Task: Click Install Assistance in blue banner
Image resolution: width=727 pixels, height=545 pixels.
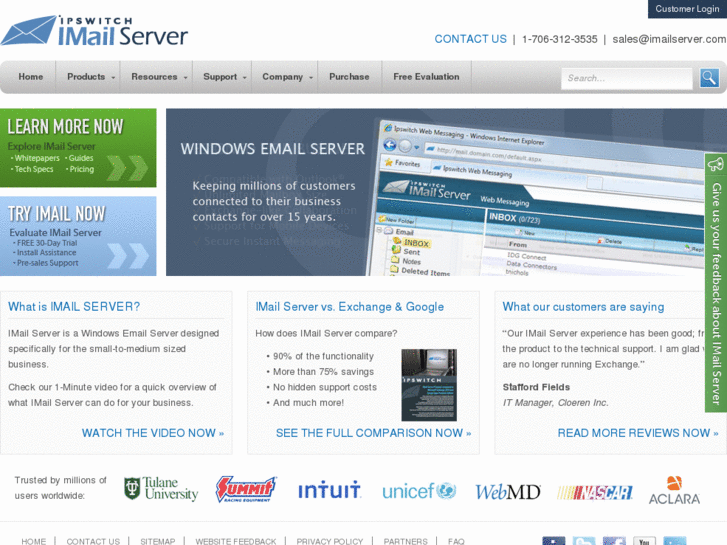Action: 46,253
